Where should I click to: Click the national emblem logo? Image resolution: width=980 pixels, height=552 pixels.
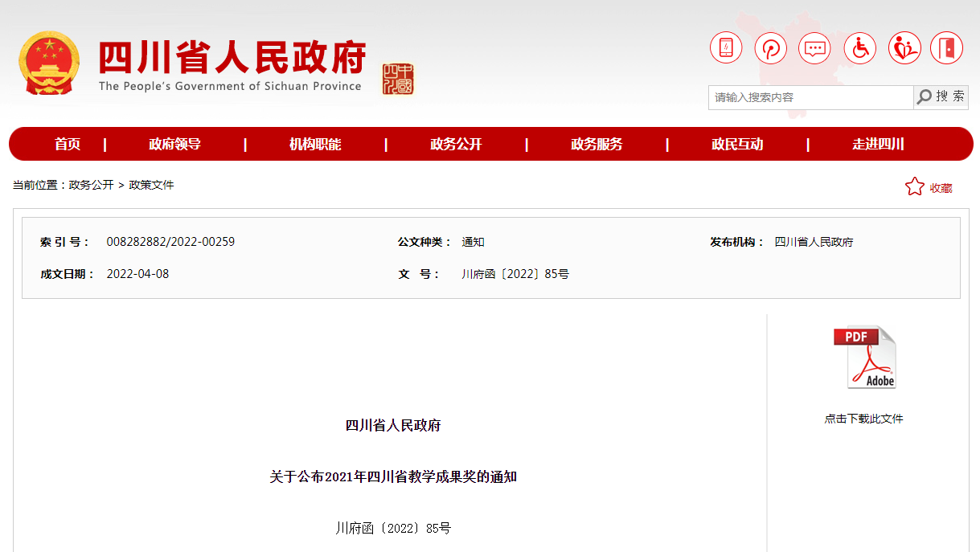pos(49,63)
